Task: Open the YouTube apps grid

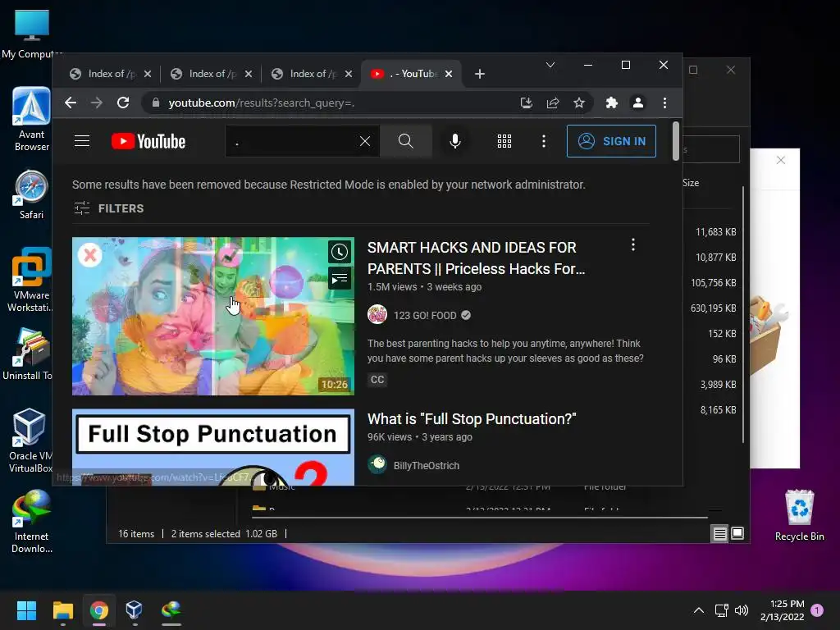Action: [504, 141]
